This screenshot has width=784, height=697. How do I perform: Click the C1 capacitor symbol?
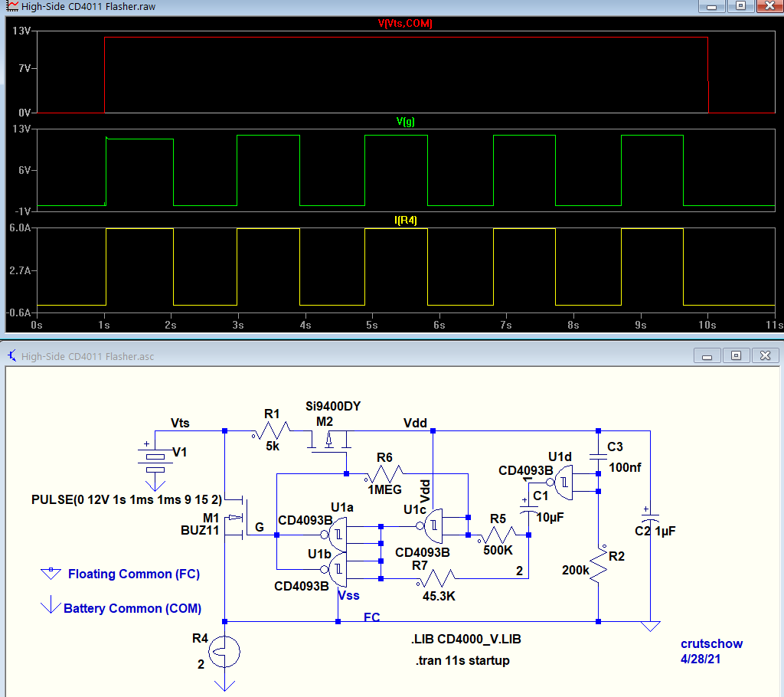[528, 510]
